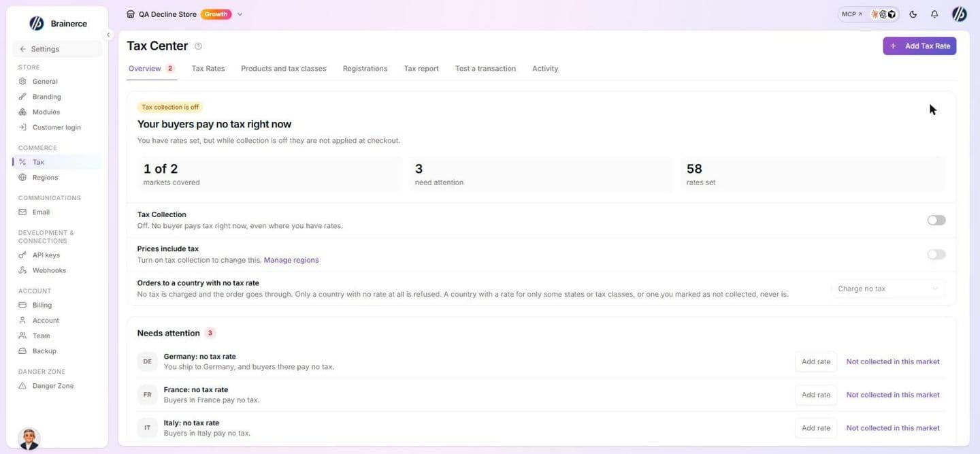Image resolution: width=980 pixels, height=454 pixels.
Task: Open Danger Zone warning icon
Action: 22,385
